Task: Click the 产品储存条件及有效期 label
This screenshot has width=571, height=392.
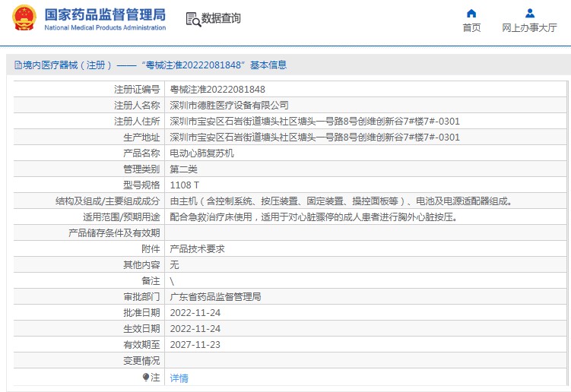Action: [x=114, y=233]
